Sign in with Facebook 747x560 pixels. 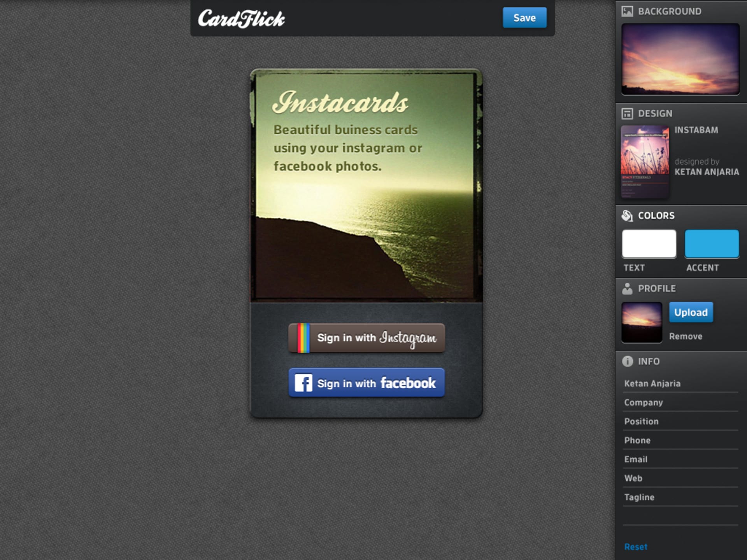click(x=376, y=383)
